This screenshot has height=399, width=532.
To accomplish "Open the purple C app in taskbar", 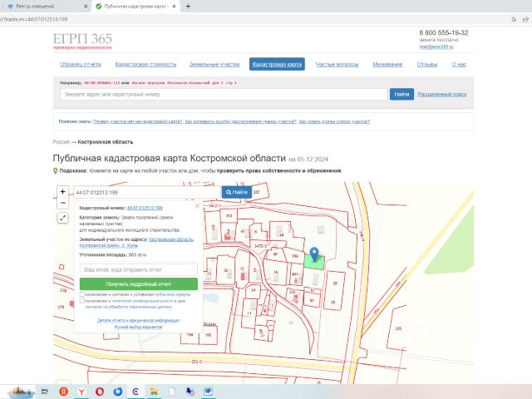I will (x=135, y=392).
